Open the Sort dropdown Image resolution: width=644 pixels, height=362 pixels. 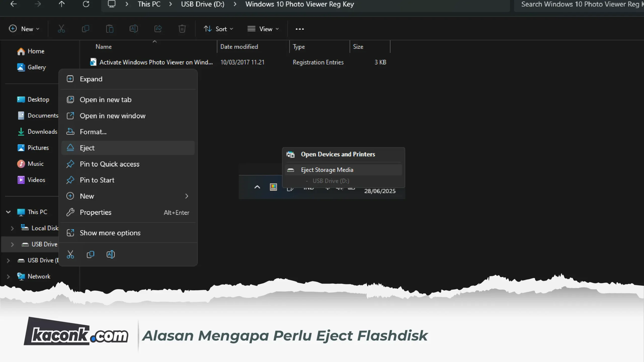[218, 29]
